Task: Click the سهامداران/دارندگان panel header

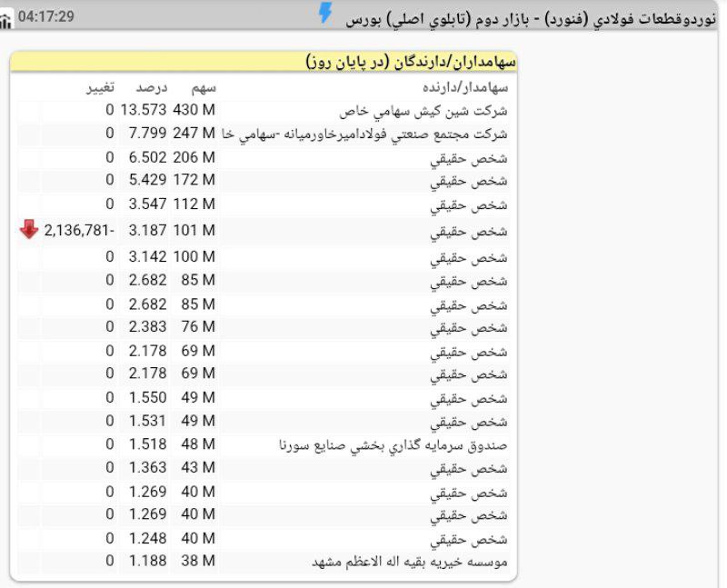Action: pos(411,62)
